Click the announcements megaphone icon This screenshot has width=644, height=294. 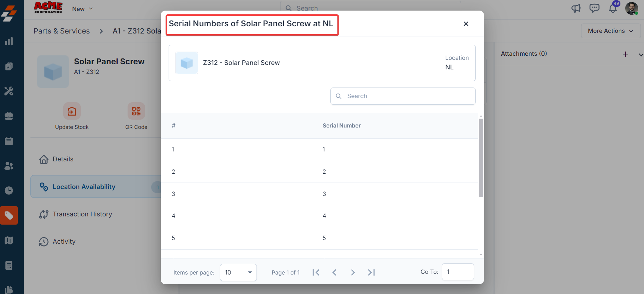pyautogui.click(x=576, y=8)
